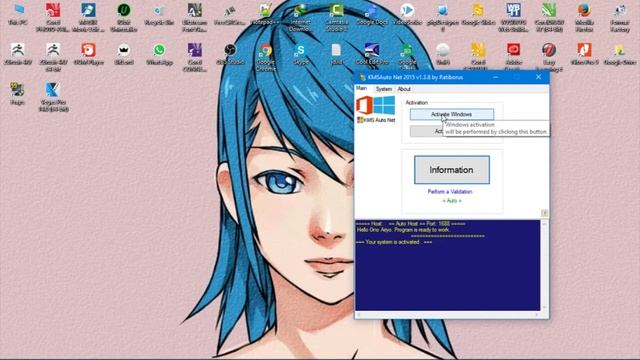Launch Vegas Pro 13.0 desktop icon
Image resolution: width=640 pixels, height=360 pixels.
[53, 97]
